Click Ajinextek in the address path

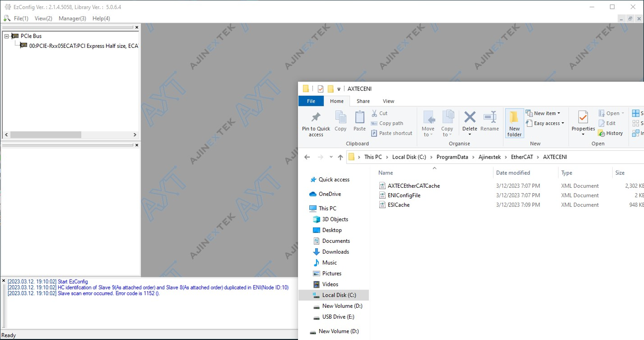[x=489, y=157]
